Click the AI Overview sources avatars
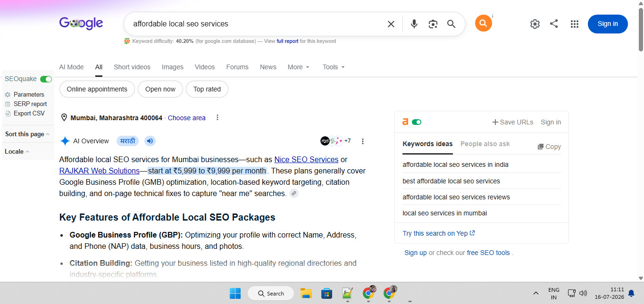Image resolution: width=644 pixels, height=304 pixels. [335, 141]
